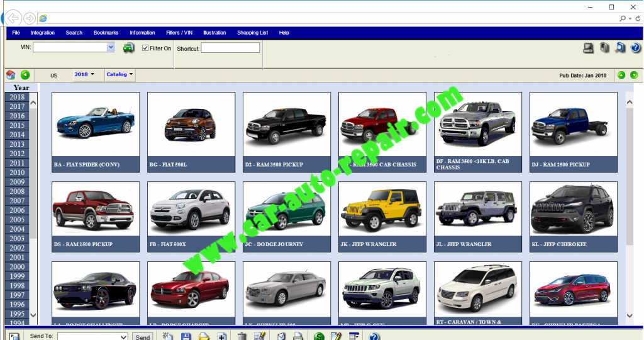Viewport: 644px width, 340px height.
Task: Select the KL - Jeep Cherokee thumbnail
Action: click(x=574, y=217)
